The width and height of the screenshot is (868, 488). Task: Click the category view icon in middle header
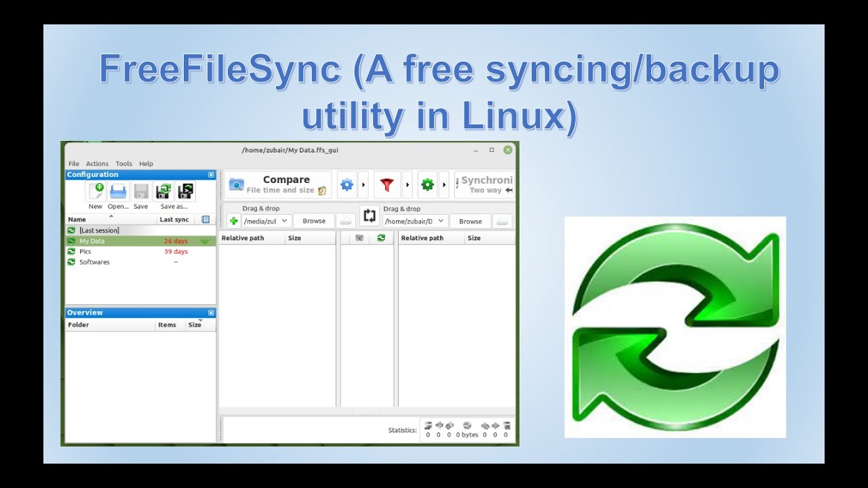(x=359, y=238)
